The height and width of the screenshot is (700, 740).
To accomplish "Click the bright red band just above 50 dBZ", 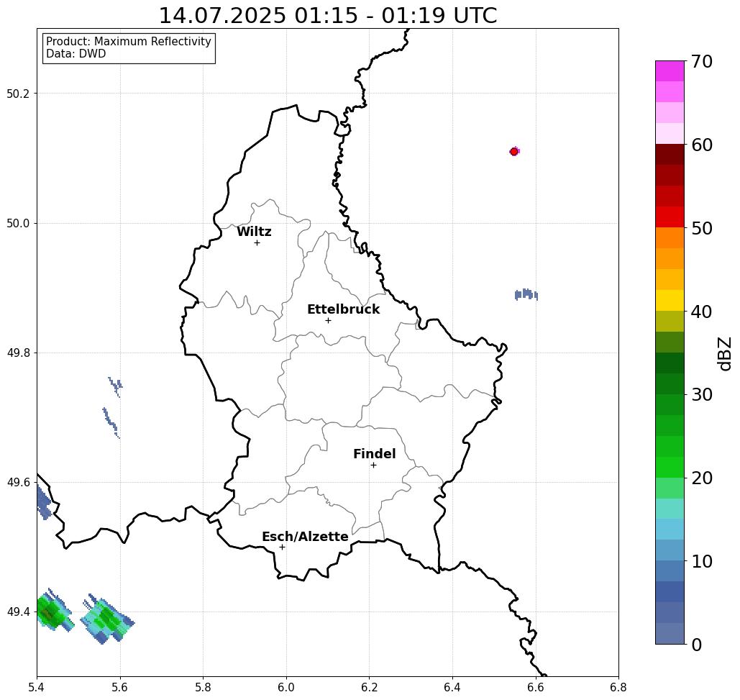I will pos(670,217).
